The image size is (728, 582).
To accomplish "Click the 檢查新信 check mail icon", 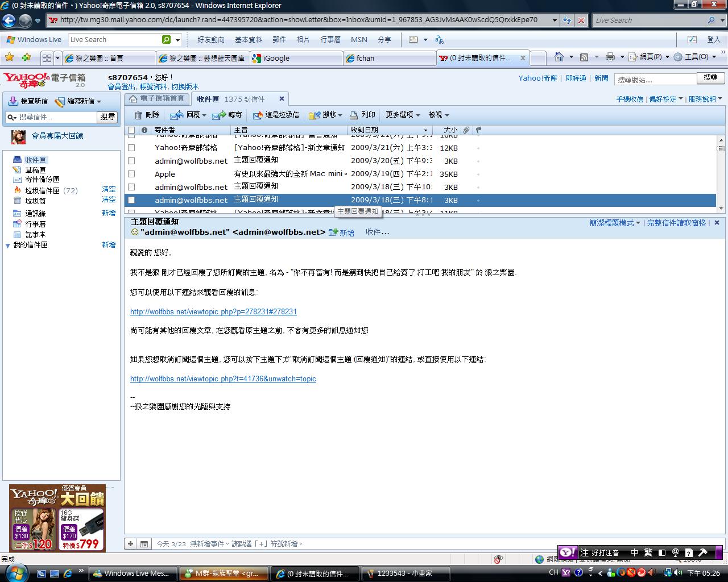I will coord(13,101).
